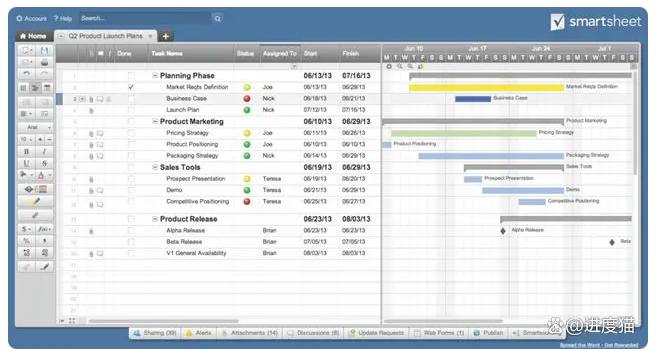Collapse the Planning Phase section

click(155, 76)
